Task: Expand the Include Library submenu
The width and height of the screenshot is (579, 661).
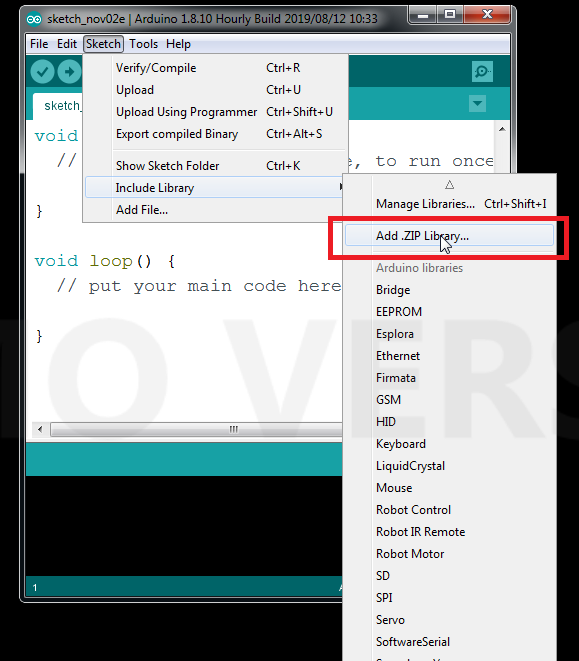Action: coord(215,188)
